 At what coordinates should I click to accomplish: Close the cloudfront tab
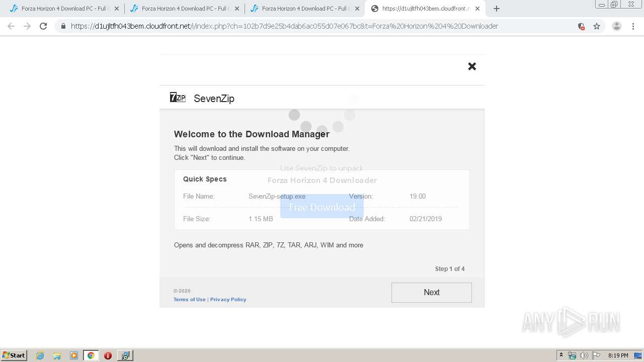[477, 9]
